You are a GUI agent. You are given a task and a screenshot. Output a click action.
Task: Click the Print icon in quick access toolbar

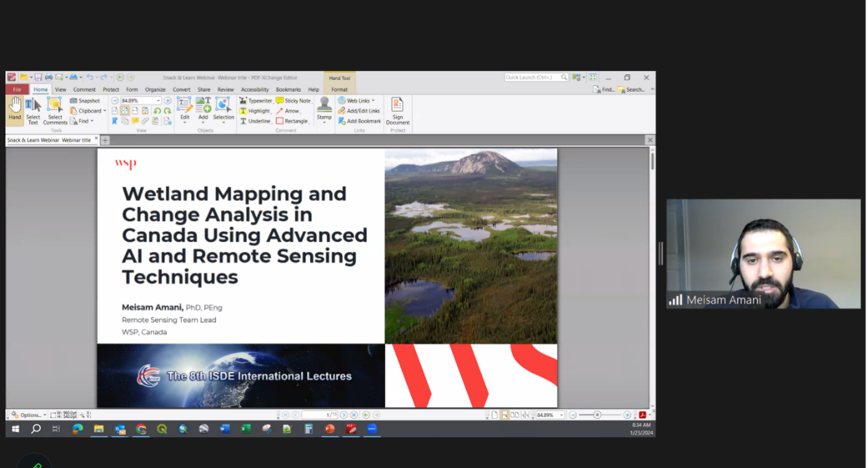48,77
